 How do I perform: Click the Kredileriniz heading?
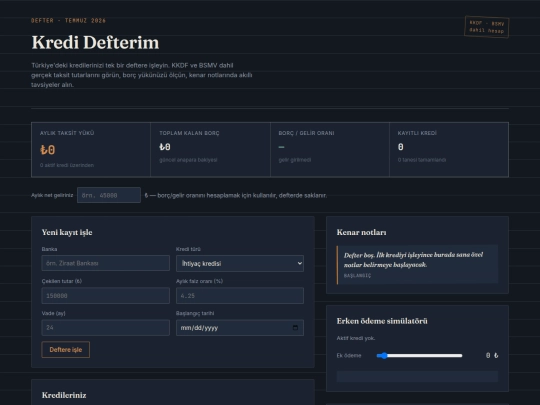(64, 395)
